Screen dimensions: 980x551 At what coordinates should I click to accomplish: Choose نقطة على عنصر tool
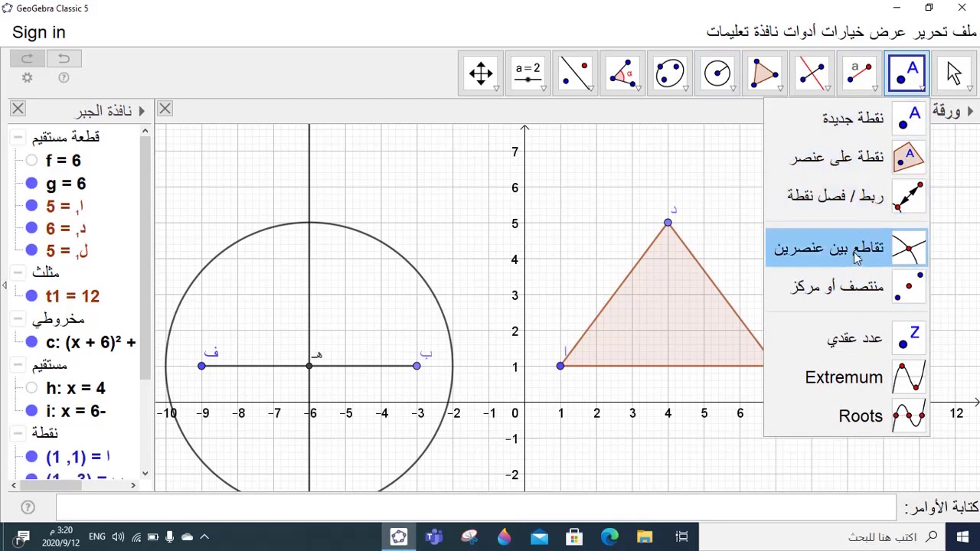click(847, 157)
